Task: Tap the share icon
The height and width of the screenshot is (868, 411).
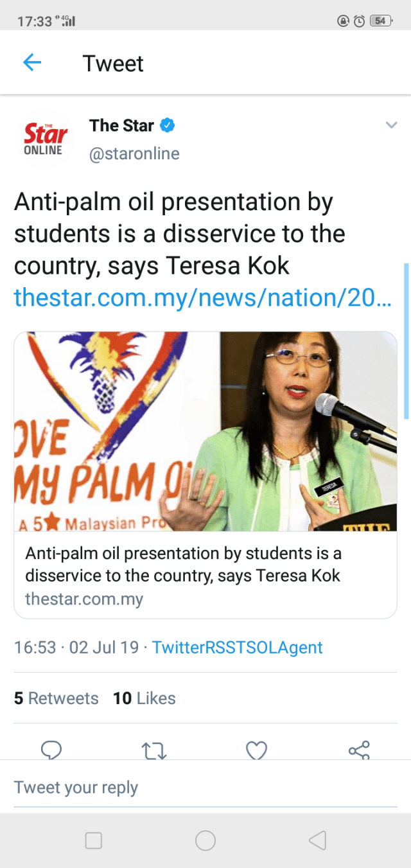Action: click(x=359, y=750)
